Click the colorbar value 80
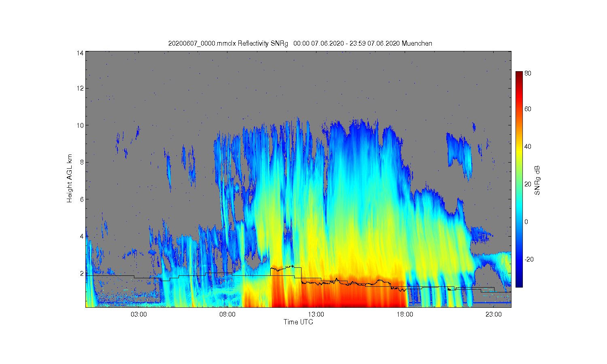This screenshot has height=364, width=607. tap(528, 74)
